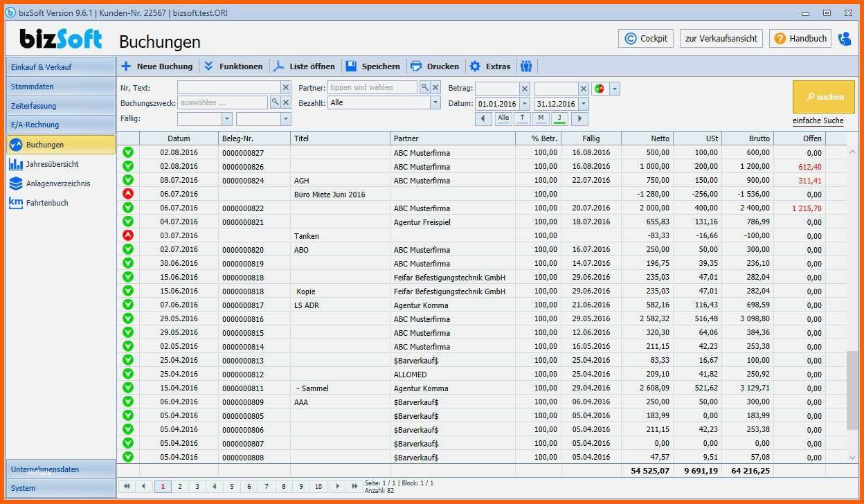Switch to einfache Suche

pos(818,121)
